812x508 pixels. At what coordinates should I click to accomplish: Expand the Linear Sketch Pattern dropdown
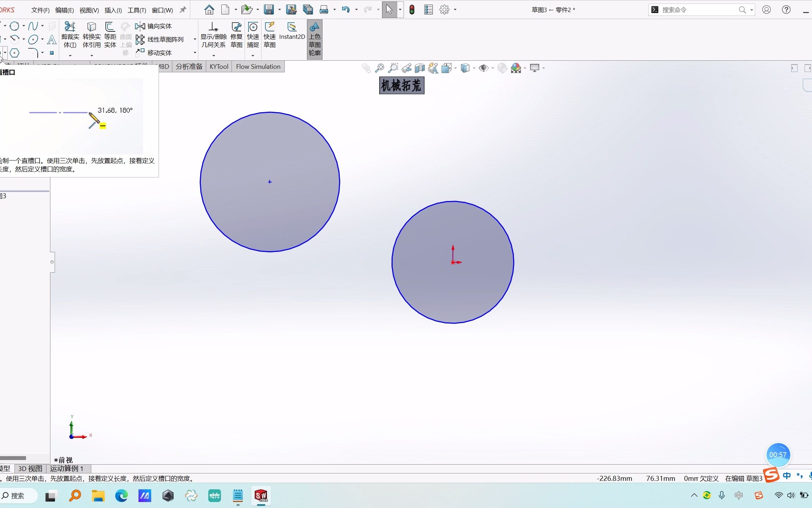pos(194,40)
